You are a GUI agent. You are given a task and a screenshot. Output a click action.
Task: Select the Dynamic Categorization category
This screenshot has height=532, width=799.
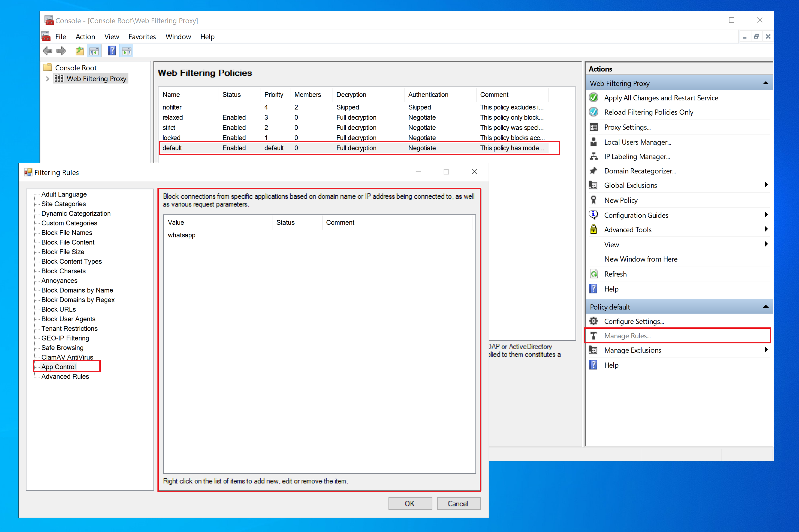click(76, 213)
